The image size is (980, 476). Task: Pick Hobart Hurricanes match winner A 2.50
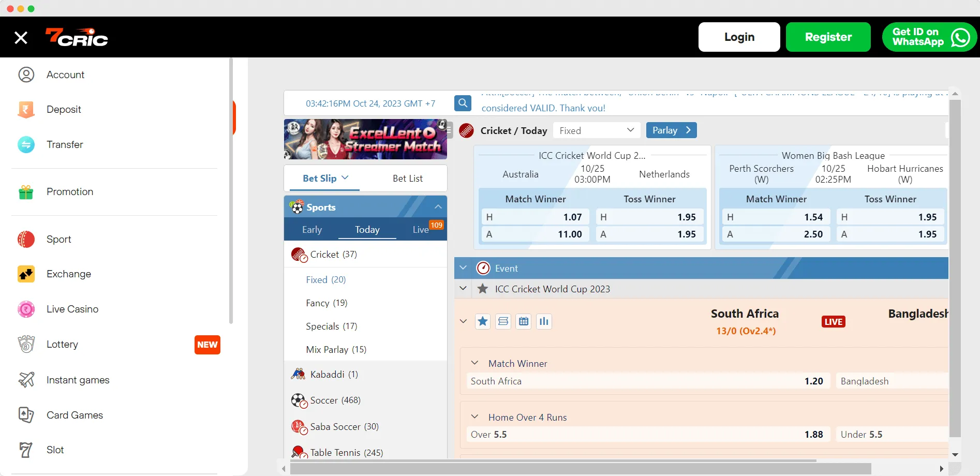pyautogui.click(x=776, y=234)
